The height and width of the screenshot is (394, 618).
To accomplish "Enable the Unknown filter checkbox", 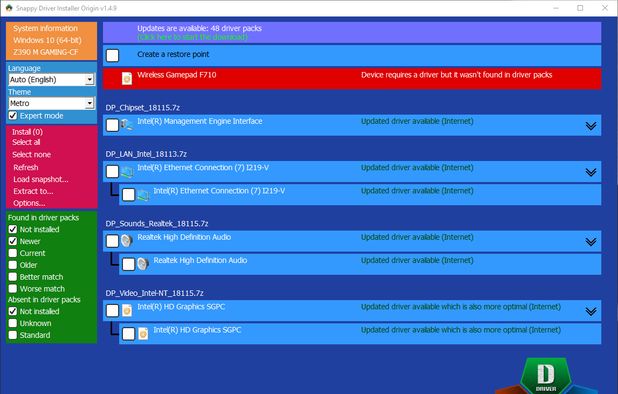I will click(x=13, y=323).
